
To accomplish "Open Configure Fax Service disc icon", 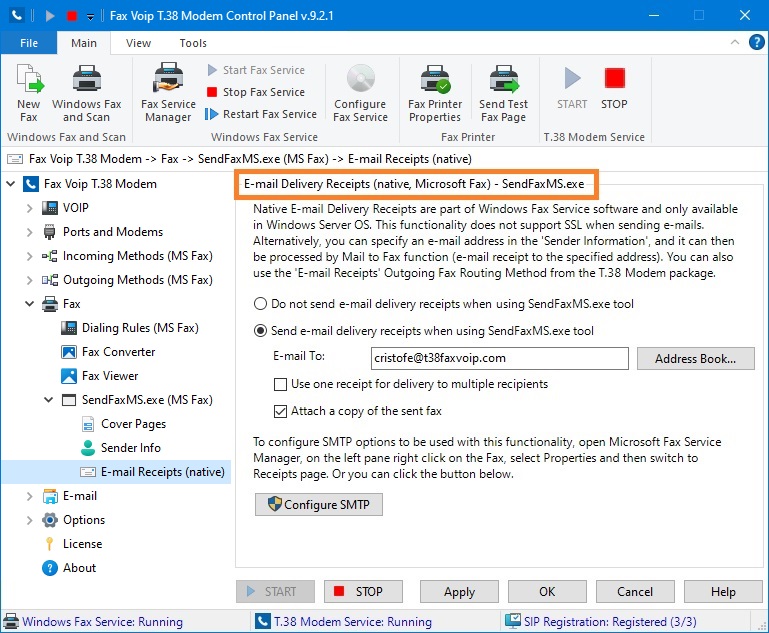I will (x=360, y=78).
